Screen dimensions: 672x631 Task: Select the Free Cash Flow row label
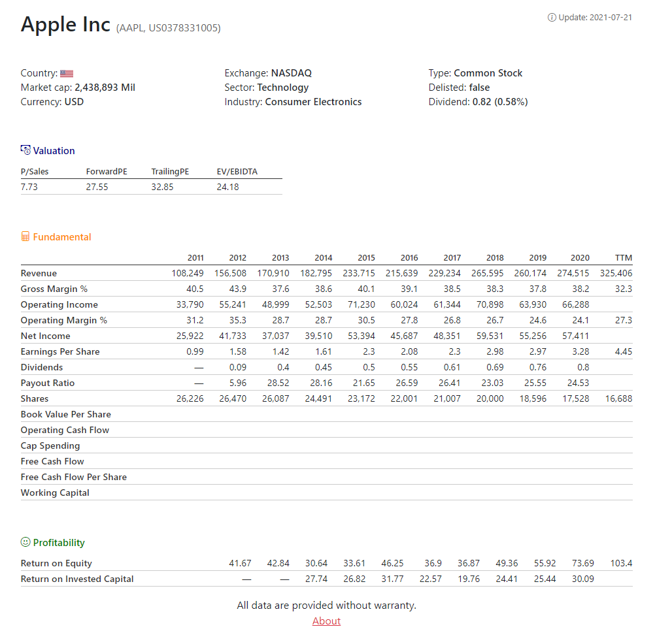tap(52, 461)
